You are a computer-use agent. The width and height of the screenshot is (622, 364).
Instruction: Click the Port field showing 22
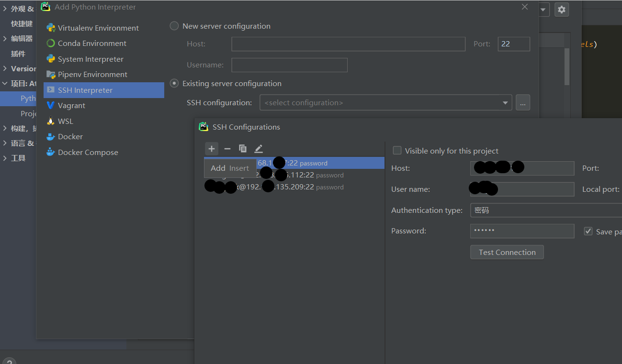[514, 44]
